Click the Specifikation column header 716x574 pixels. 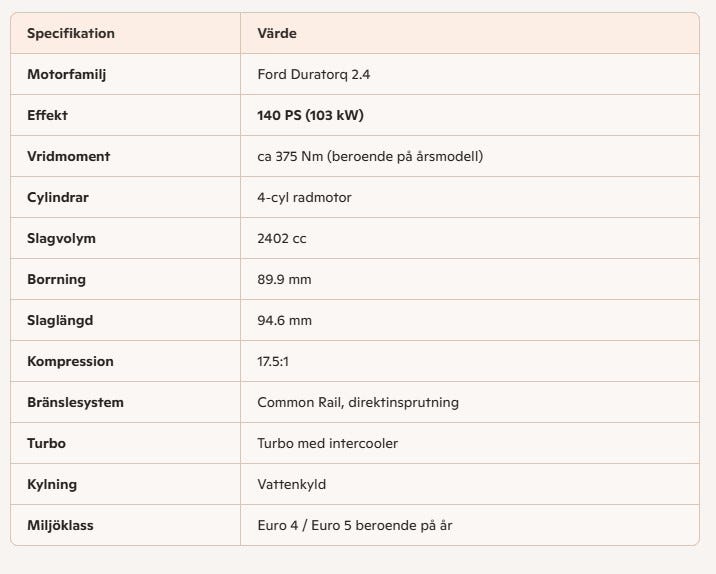coord(71,33)
